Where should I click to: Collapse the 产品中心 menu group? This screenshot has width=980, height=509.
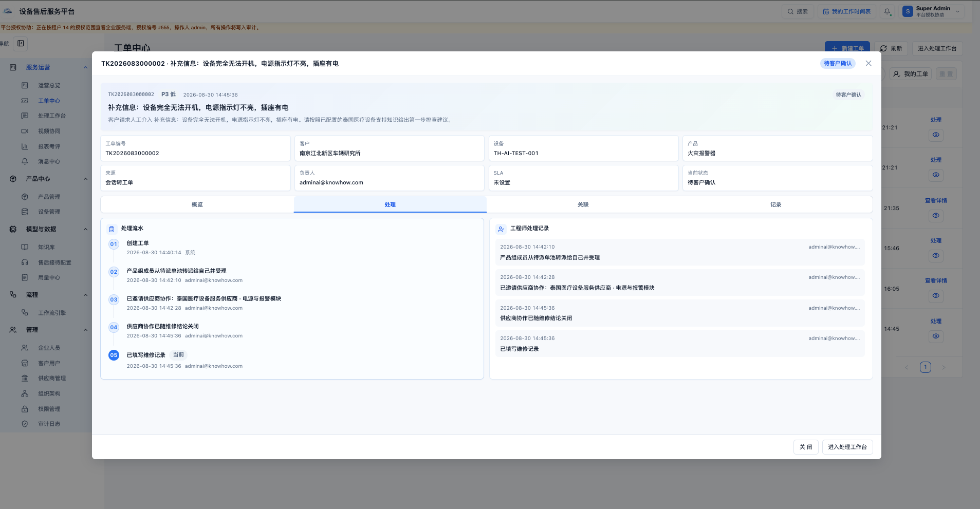pyautogui.click(x=85, y=179)
